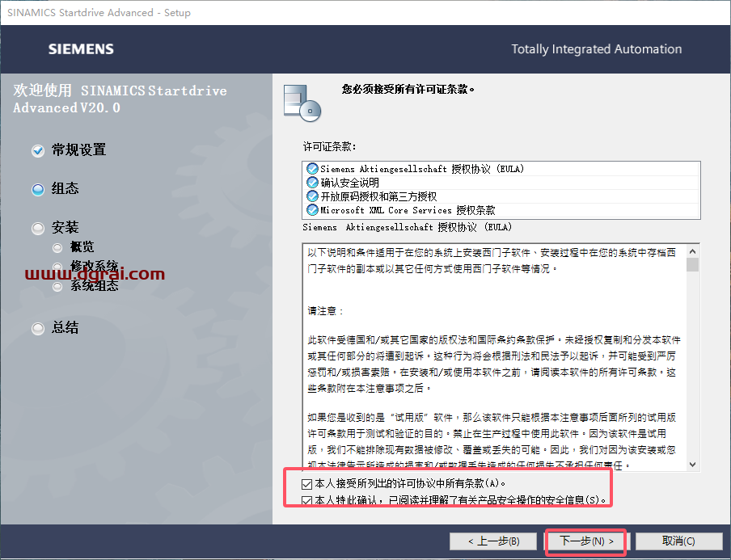The width and height of the screenshot is (731, 560).
Task: Click the license text scrollbar down arrow
Action: coord(692,465)
